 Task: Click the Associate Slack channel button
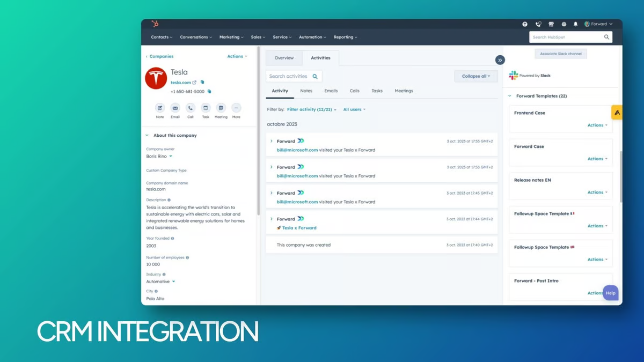pos(560,54)
